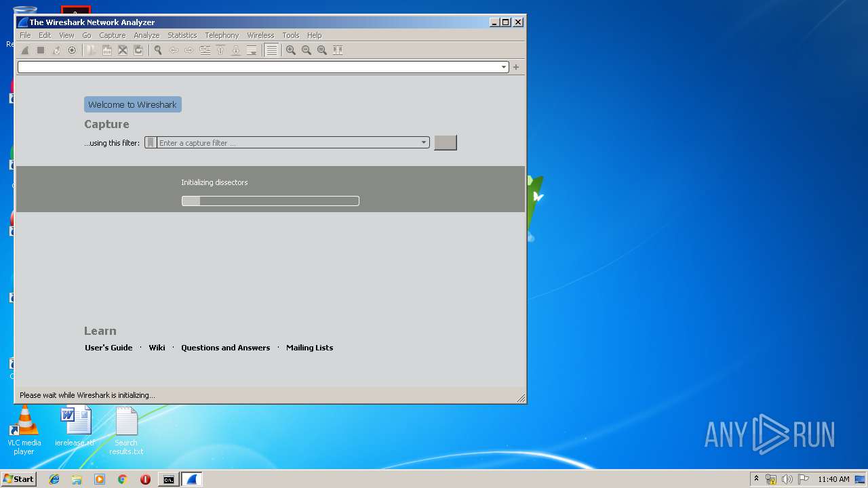The image size is (868, 488).
Task: Launch Internet Explorer from taskbar
Action: 54,479
